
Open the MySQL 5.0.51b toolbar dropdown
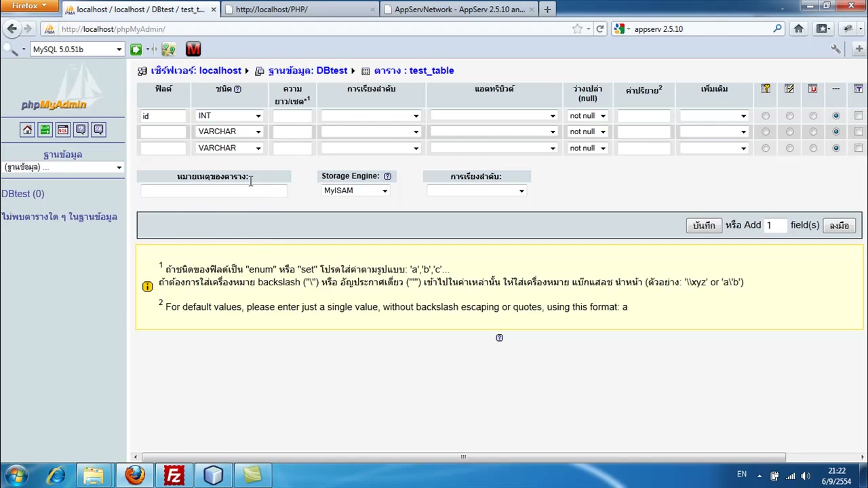point(78,49)
